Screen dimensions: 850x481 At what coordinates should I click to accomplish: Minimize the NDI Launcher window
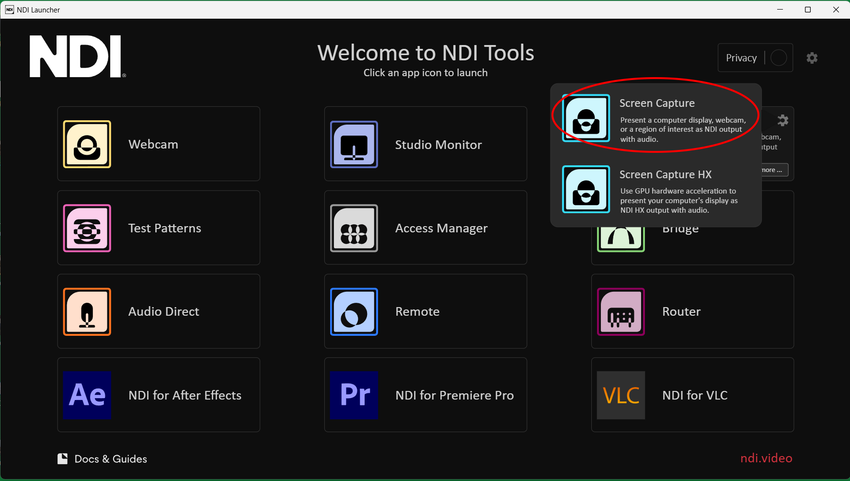tap(780, 10)
